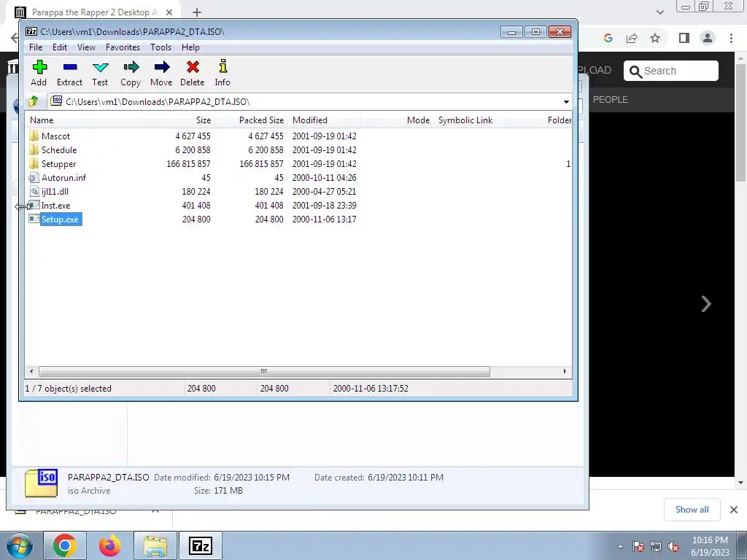Image resolution: width=747 pixels, height=560 pixels.
Task: Open Chrome's tab search chevron
Action: point(660,12)
